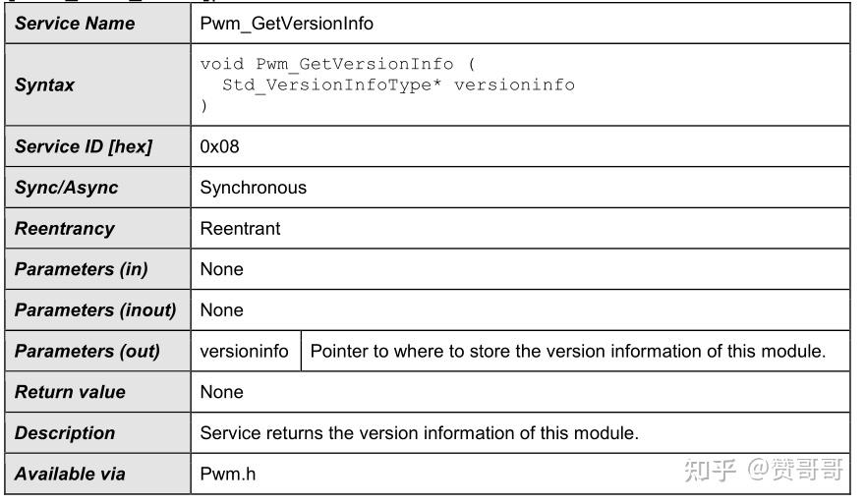
Task: Click the void Pwm_GetVersionInfo code line
Action: (x=337, y=64)
